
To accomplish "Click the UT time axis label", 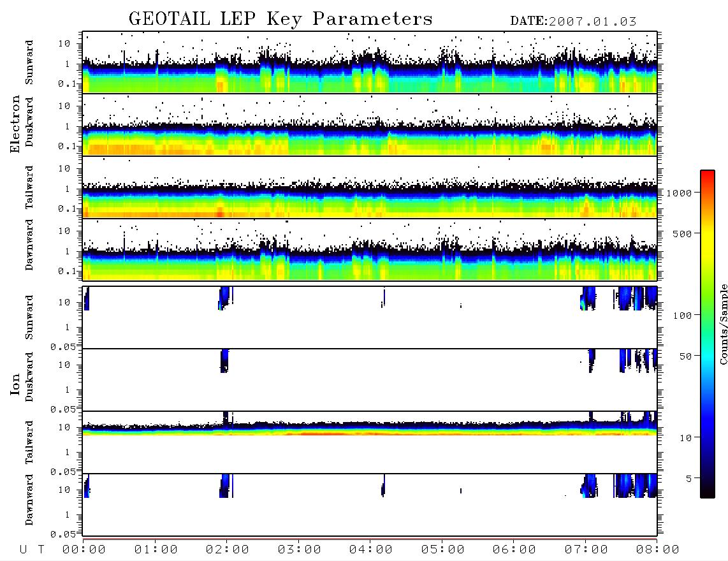I will point(32,550).
